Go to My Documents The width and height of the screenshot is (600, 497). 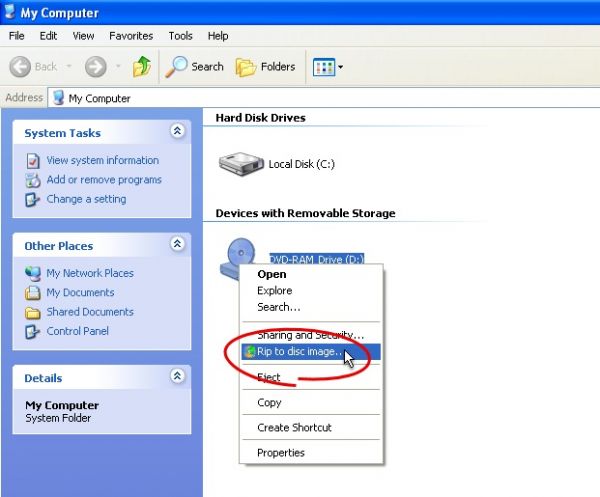tap(80, 293)
